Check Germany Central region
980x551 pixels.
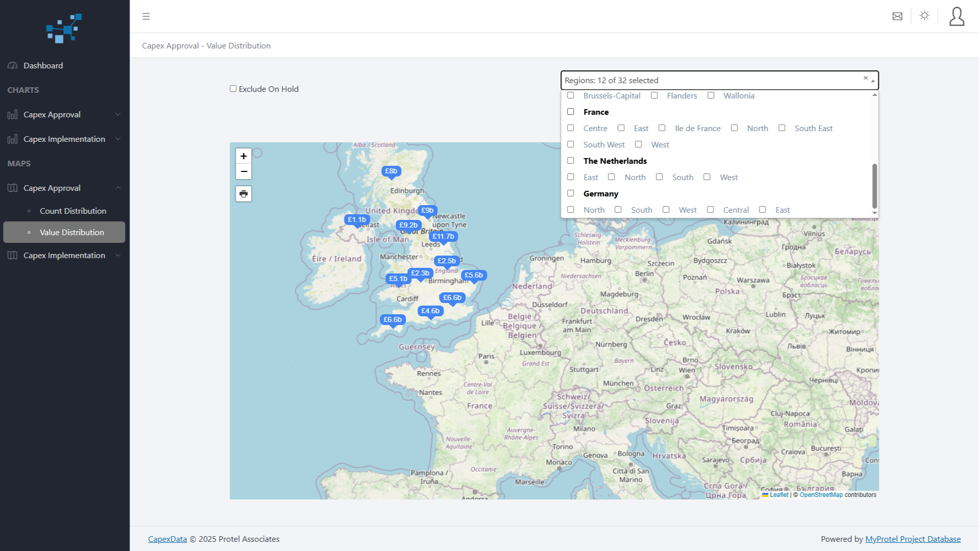(710, 210)
